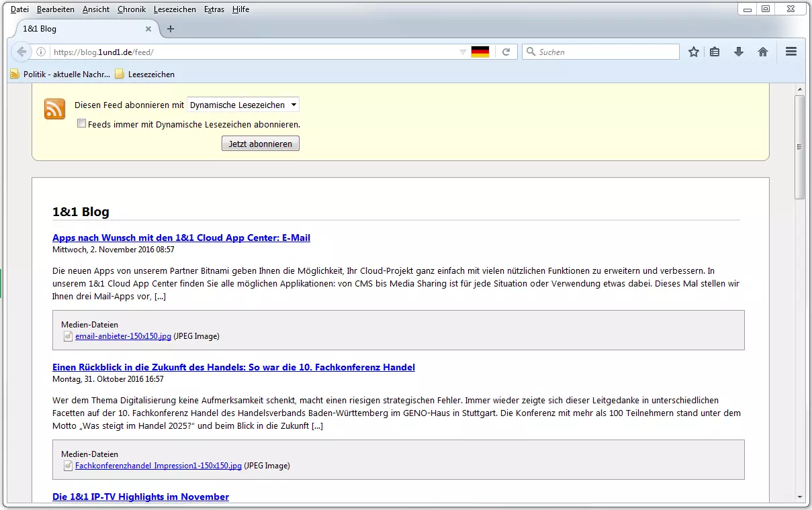Screen dimensions: 812x510
Task: Click the first Medien-Dateien label
Action: [x=89, y=325]
